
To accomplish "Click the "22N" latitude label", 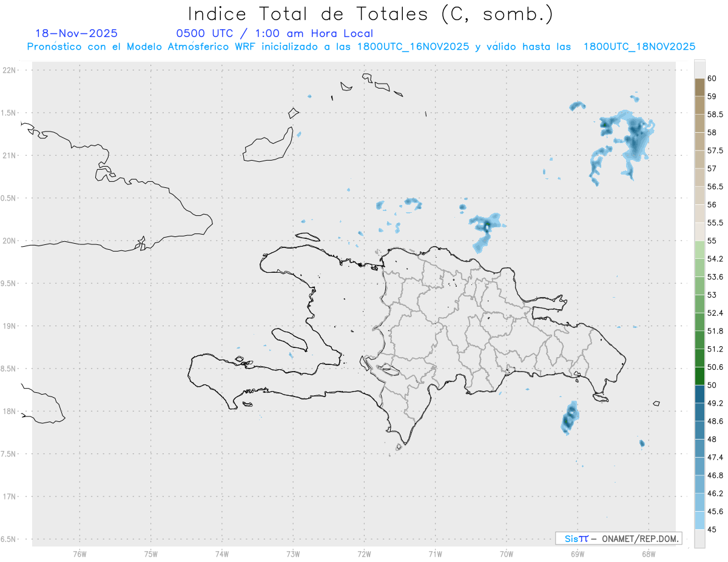I will coord(10,70).
